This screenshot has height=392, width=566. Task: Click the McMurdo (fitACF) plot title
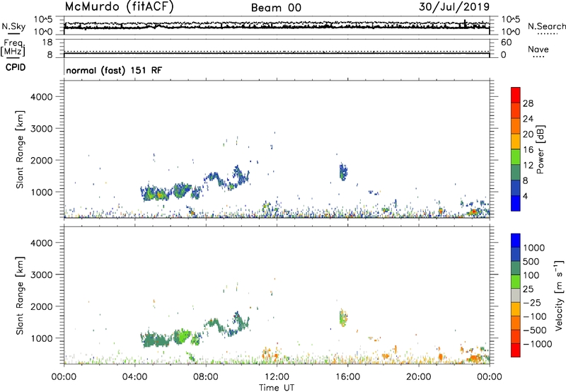[x=119, y=7]
